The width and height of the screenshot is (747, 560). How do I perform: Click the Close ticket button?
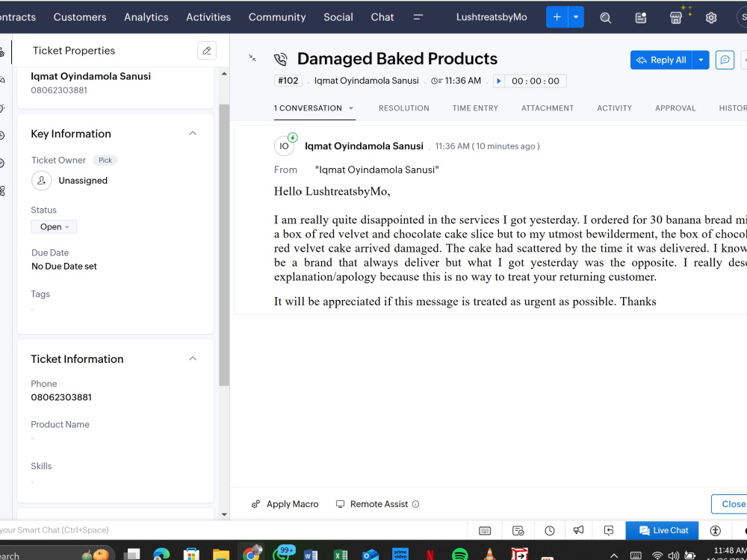[x=729, y=504]
